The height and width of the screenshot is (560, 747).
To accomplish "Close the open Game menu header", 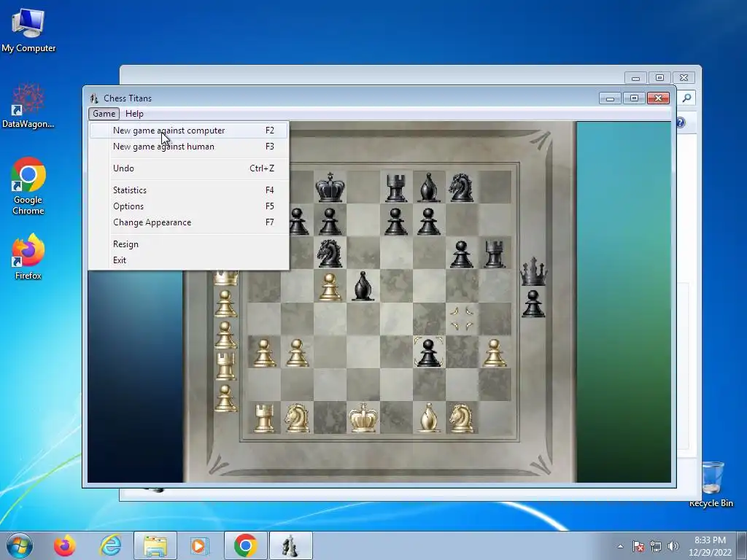I will coord(104,114).
